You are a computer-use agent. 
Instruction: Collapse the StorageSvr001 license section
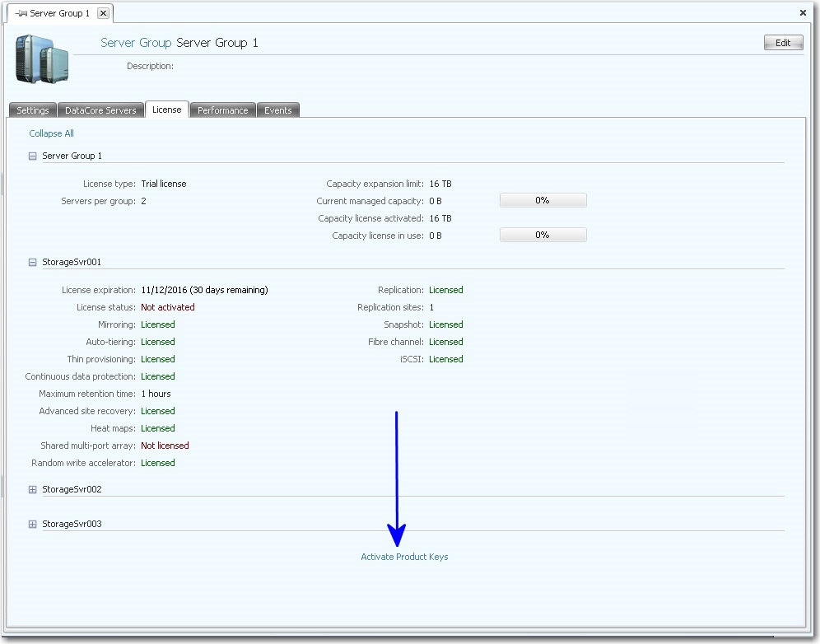[x=33, y=263]
